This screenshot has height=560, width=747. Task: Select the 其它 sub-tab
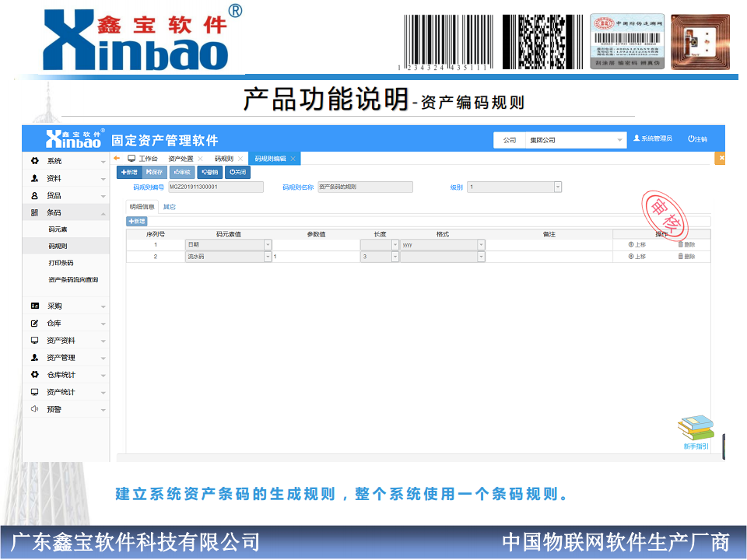[169, 207]
